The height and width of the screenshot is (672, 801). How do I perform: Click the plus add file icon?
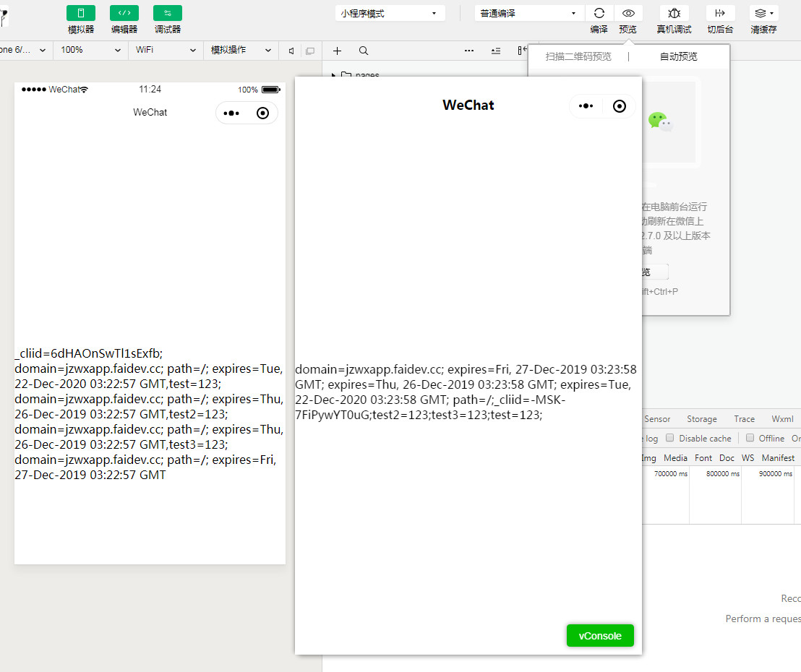pyautogui.click(x=337, y=51)
